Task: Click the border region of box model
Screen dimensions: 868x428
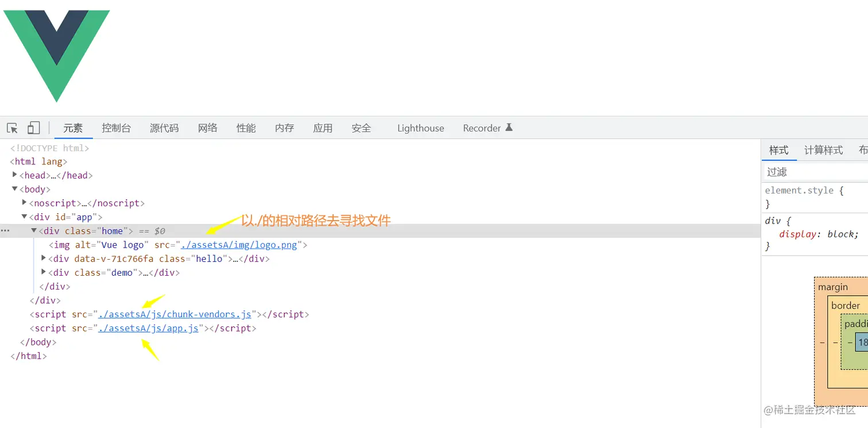Action: coord(846,306)
